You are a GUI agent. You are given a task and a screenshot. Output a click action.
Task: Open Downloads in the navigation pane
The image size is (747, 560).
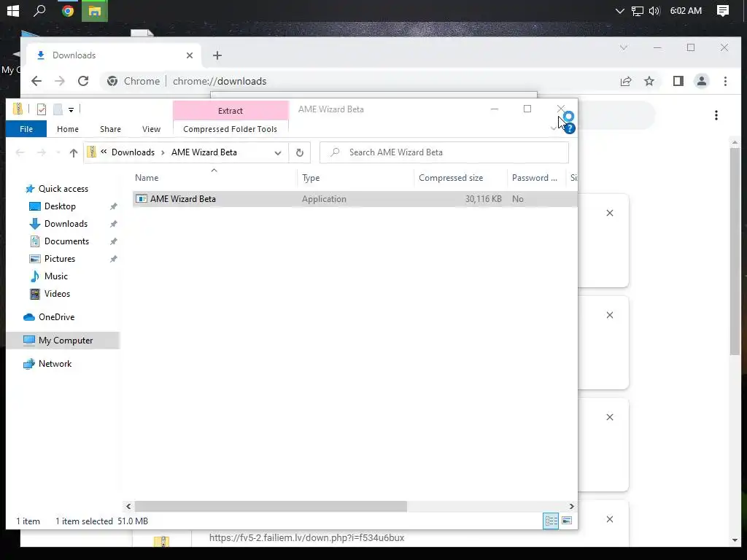point(66,224)
